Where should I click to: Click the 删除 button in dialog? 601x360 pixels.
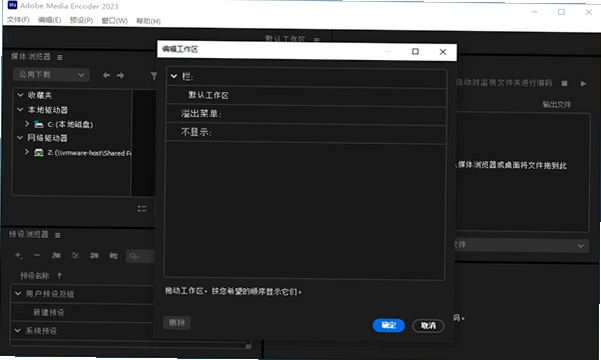coord(177,322)
